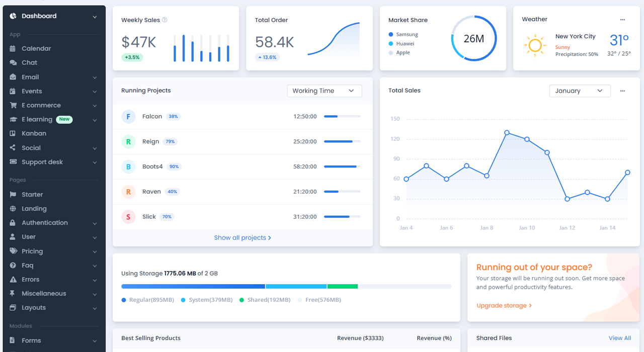
Task: Click the Landing globe icon
Action: click(13, 209)
